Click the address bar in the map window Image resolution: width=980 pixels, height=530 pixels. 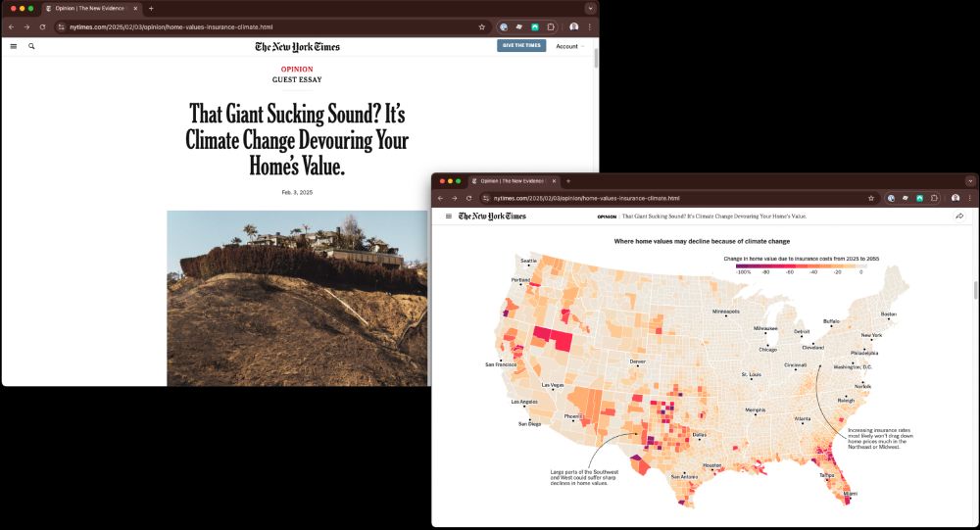(x=678, y=198)
